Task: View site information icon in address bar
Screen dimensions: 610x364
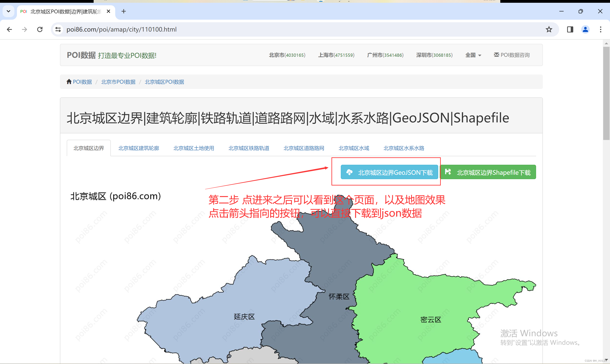Action: coord(58,29)
